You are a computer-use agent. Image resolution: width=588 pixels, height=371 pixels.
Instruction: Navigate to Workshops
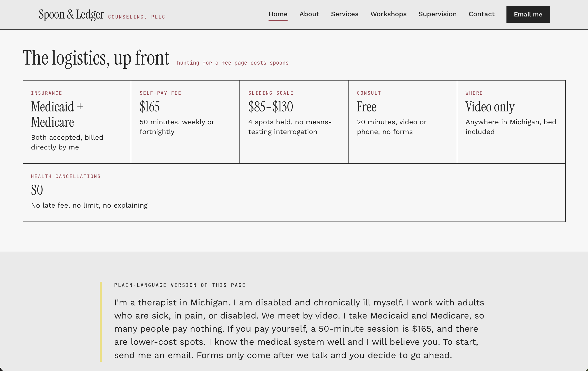[x=388, y=14]
